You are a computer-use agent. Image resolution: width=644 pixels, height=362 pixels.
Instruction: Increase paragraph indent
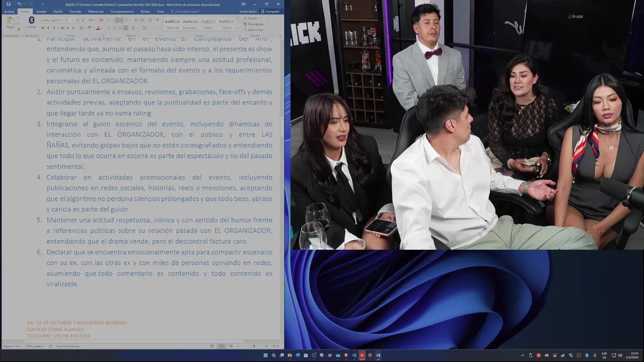(x=142, y=20)
